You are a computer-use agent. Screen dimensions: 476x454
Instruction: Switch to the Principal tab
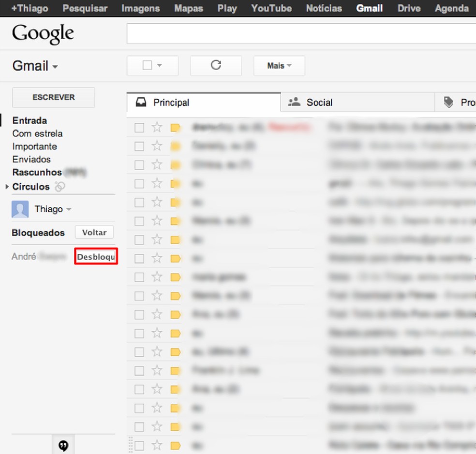point(203,103)
